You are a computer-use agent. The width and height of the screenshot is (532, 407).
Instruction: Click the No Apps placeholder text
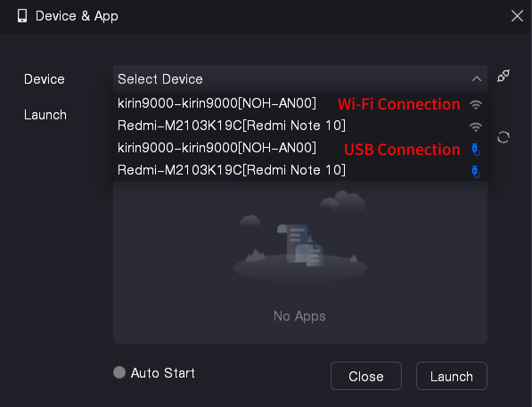click(299, 316)
